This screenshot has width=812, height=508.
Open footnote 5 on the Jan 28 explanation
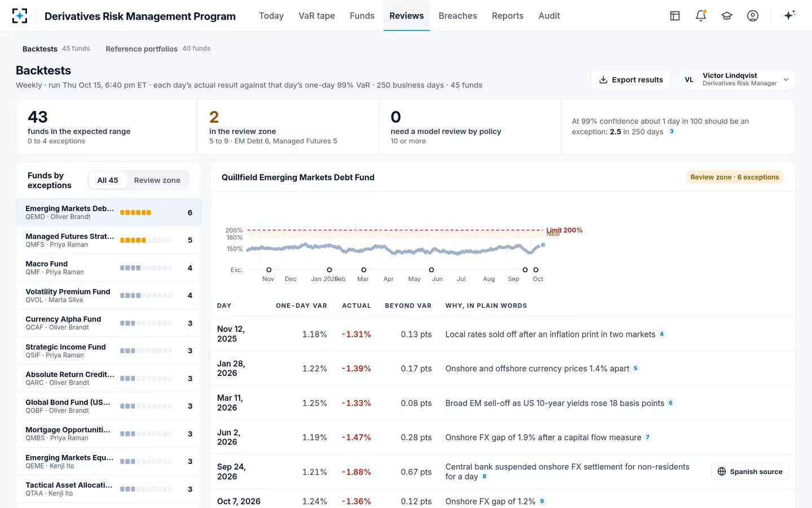[x=636, y=369]
